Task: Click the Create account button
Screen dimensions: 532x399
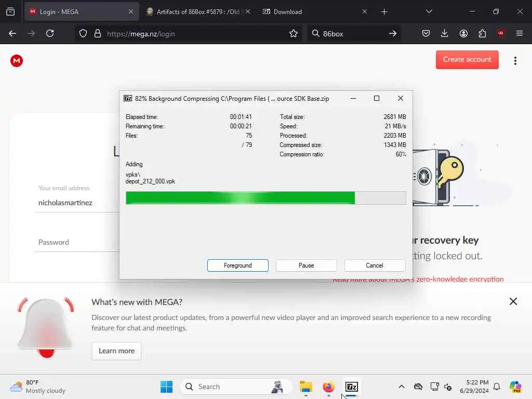Action: [x=467, y=60]
